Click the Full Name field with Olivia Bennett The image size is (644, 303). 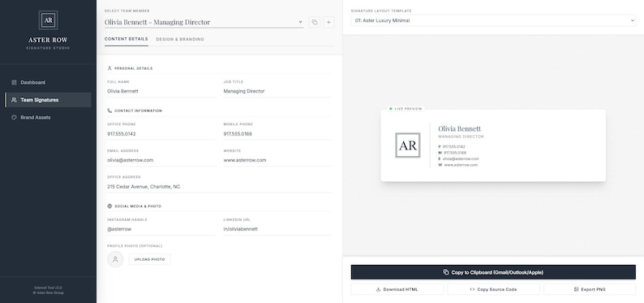(x=161, y=91)
